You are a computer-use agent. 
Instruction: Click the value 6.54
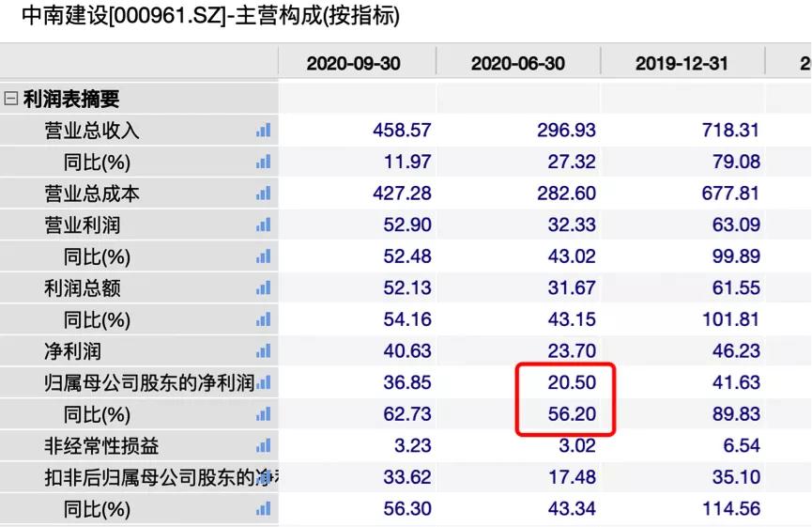(x=742, y=445)
